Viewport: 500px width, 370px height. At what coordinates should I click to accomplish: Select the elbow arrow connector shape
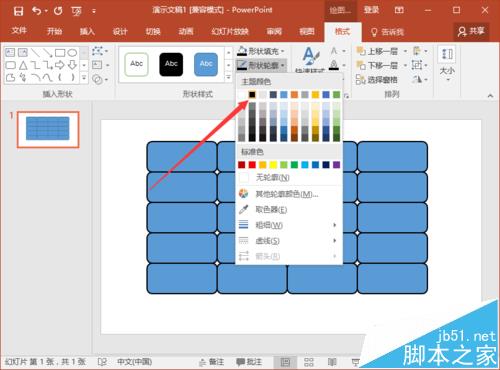pyautogui.click(x=47, y=65)
